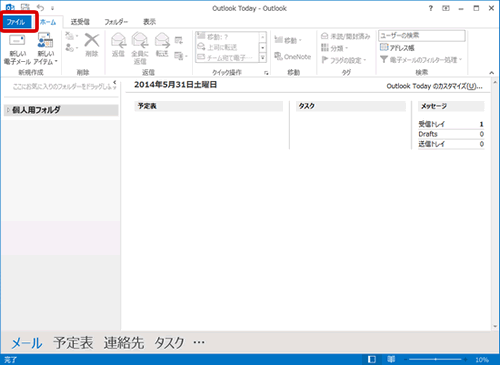Click Normal view icon in status bar
The width and height of the screenshot is (500, 365).
(372, 359)
